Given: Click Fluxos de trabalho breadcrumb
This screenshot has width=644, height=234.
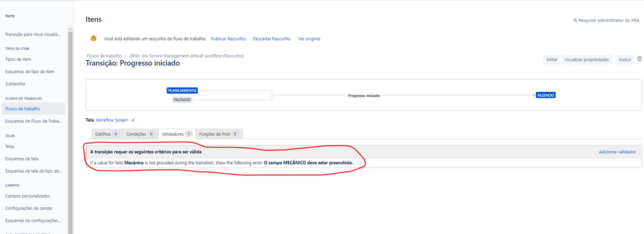Looking at the screenshot, I should coord(105,56).
